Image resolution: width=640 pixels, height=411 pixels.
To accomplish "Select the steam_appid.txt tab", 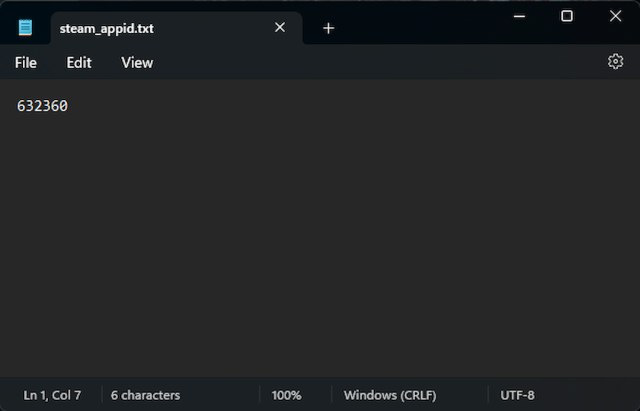I will tap(150, 28).
